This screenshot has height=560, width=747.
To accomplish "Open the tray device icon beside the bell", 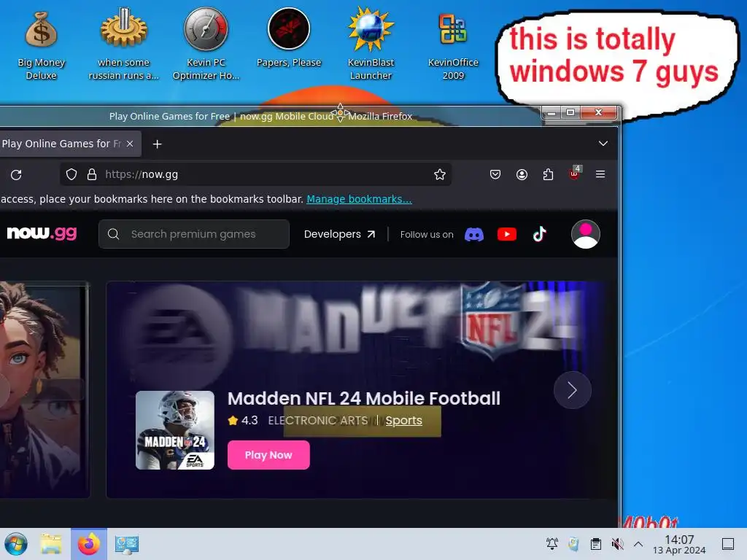I will coord(573,544).
